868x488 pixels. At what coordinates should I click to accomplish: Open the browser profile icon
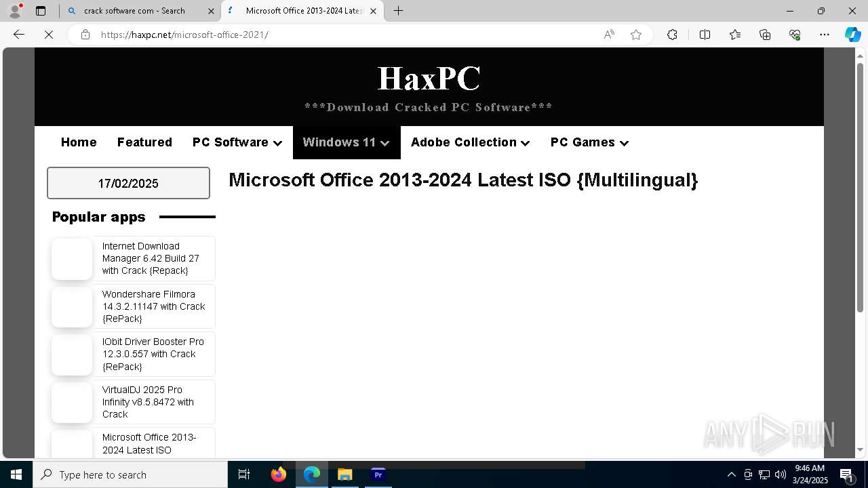(15, 11)
